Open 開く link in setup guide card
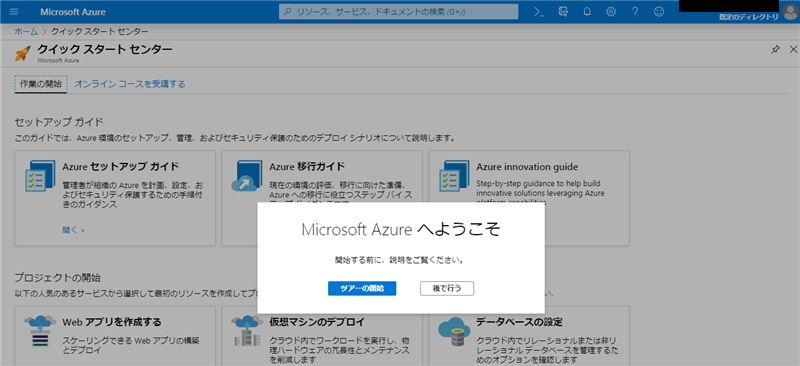This screenshot has height=366, width=800. pyautogui.click(x=73, y=230)
